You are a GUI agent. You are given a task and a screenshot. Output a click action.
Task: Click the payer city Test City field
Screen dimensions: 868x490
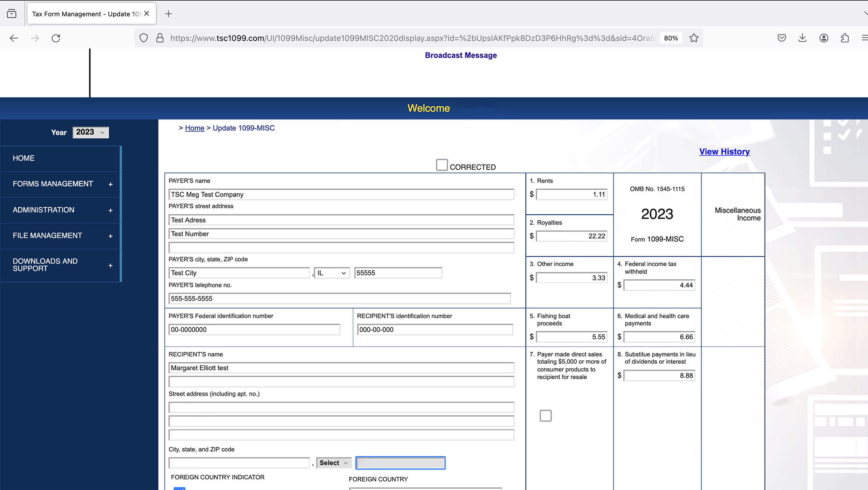click(239, 273)
